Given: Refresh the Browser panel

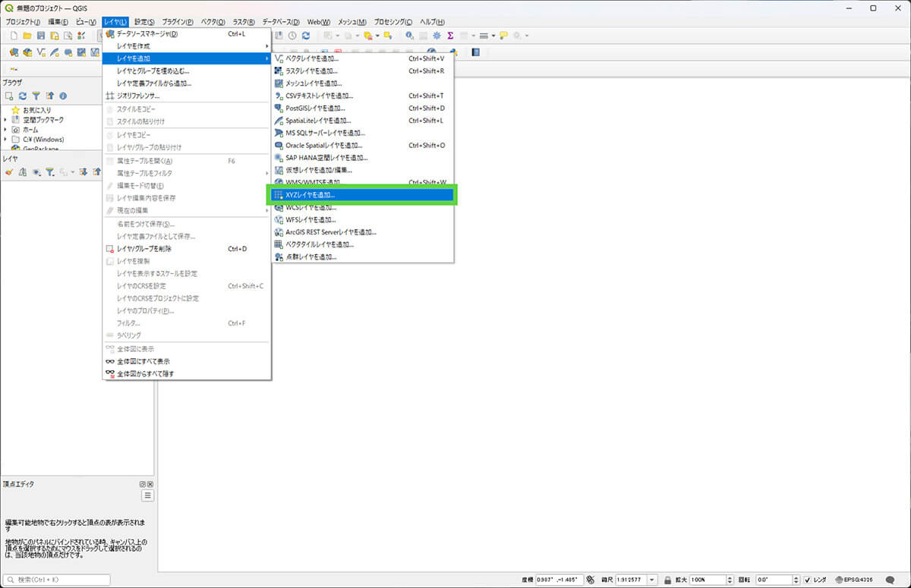Looking at the screenshot, I should 23,96.
